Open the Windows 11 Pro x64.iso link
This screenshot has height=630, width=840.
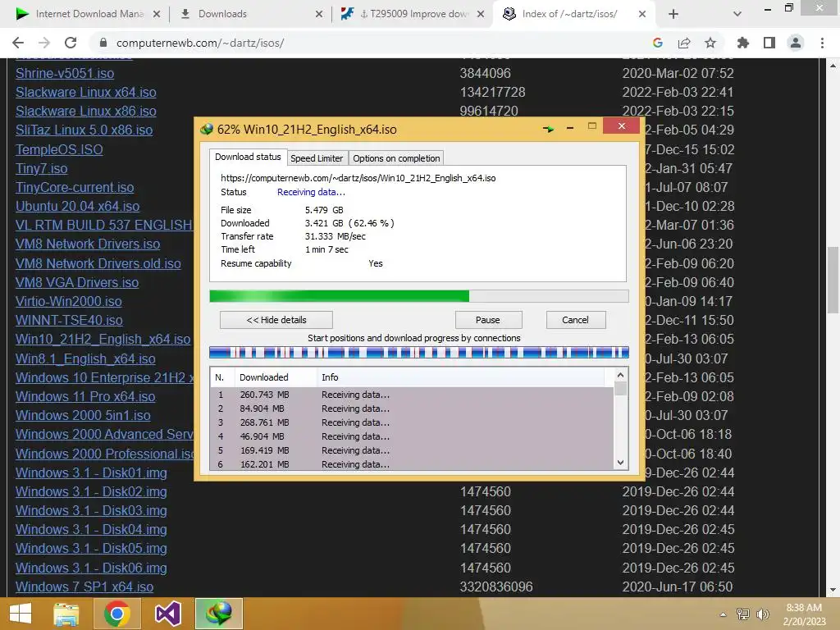85,396
